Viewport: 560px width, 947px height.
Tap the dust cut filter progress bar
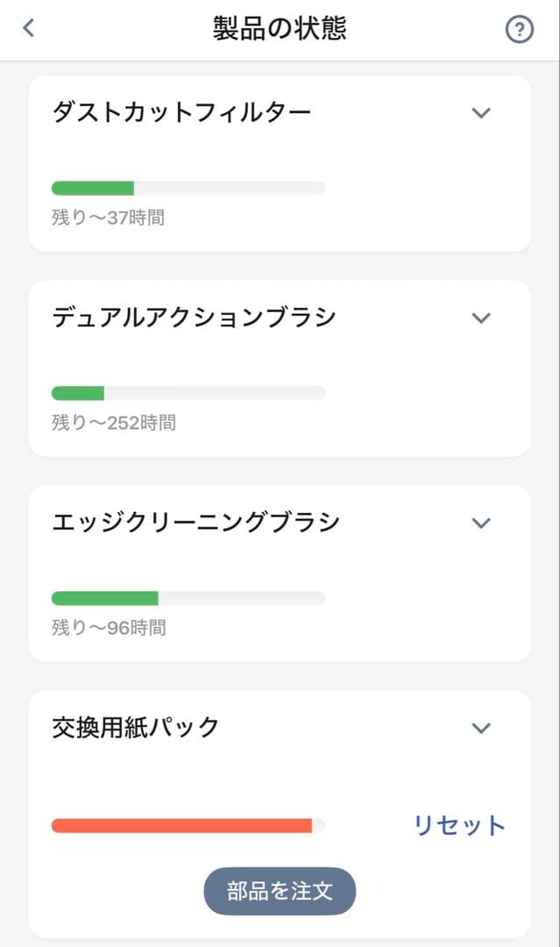coord(188,188)
